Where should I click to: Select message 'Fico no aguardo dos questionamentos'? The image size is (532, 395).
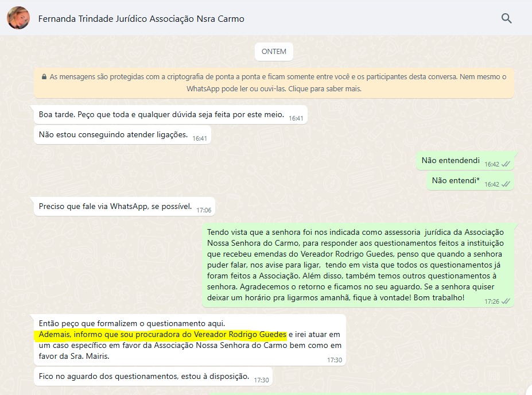pyautogui.click(x=153, y=376)
